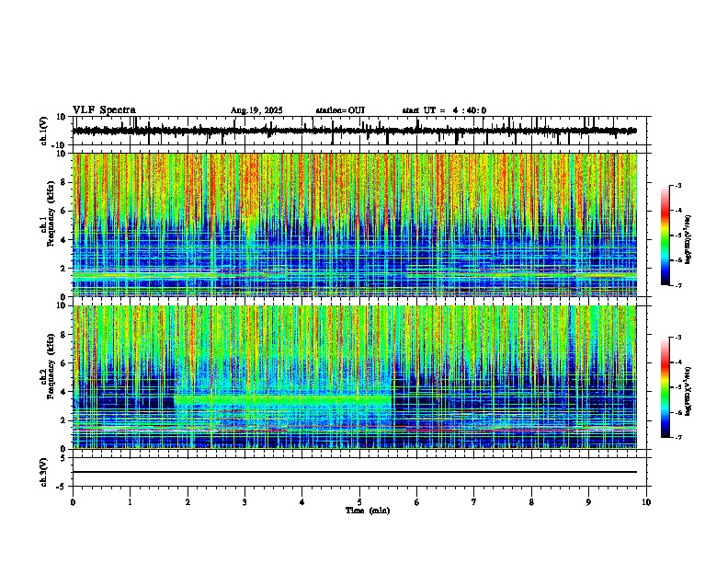Click the "-7" label on ch.2 color bar
Image resolution: width=728 pixels, height=563 pixels.
tap(677, 437)
